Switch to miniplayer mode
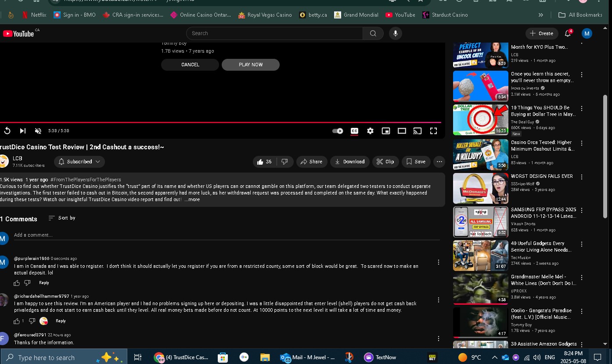The height and width of the screenshot is (364, 612). point(386,131)
